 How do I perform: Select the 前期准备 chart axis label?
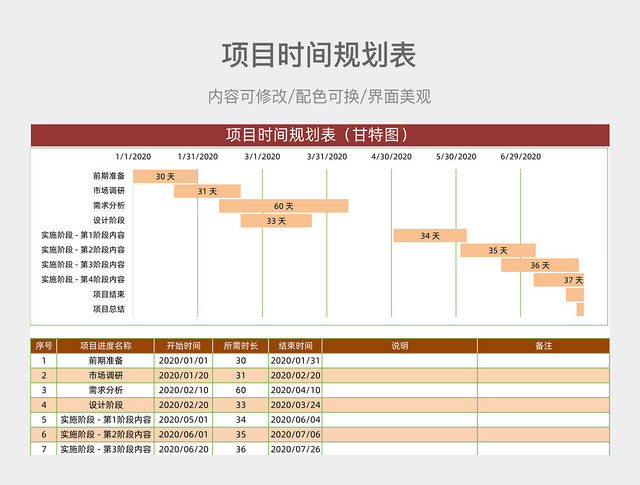point(109,176)
